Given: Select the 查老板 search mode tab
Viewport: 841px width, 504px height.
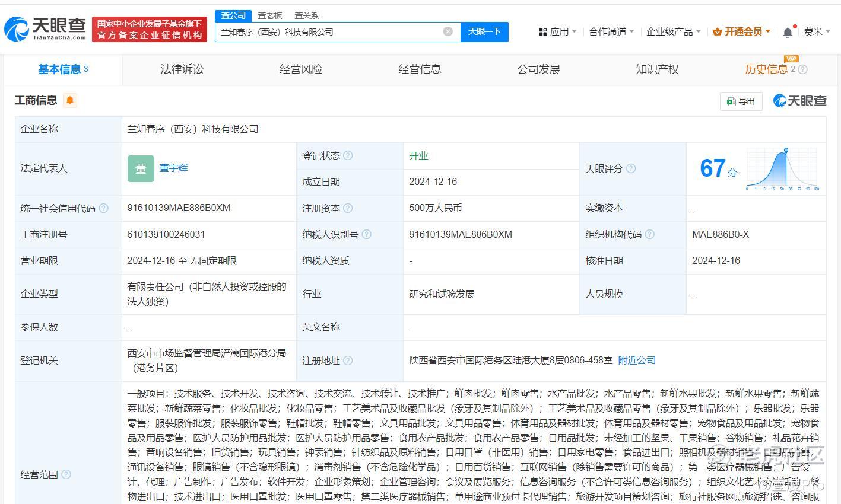Looking at the screenshot, I should pyautogui.click(x=269, y=15).
